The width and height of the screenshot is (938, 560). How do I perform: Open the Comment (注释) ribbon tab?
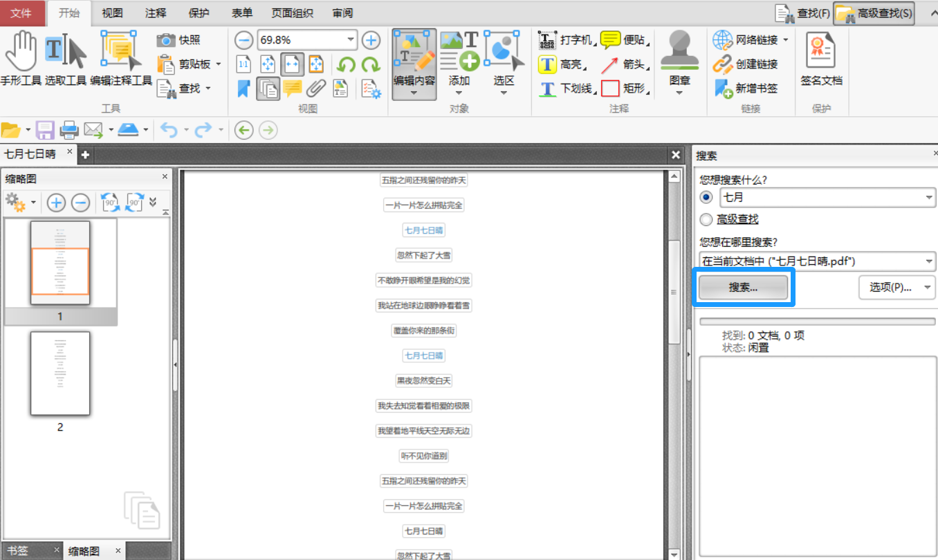155,13
